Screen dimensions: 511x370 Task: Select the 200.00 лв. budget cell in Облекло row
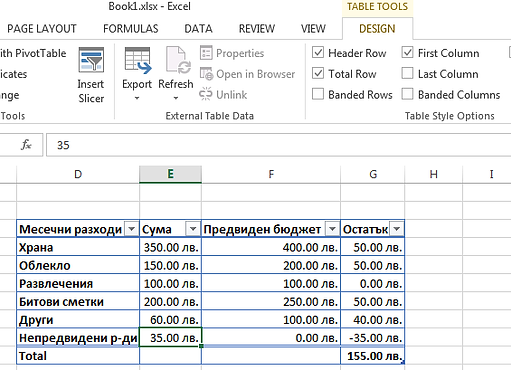[x=271, y=265]
